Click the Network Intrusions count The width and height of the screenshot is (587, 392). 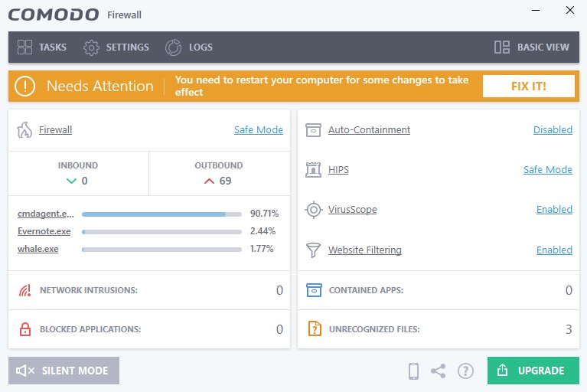click(x=279, y=290)
